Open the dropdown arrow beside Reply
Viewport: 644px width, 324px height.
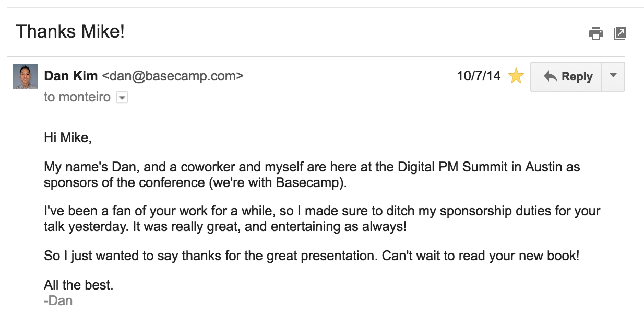(x=613, y=76)
